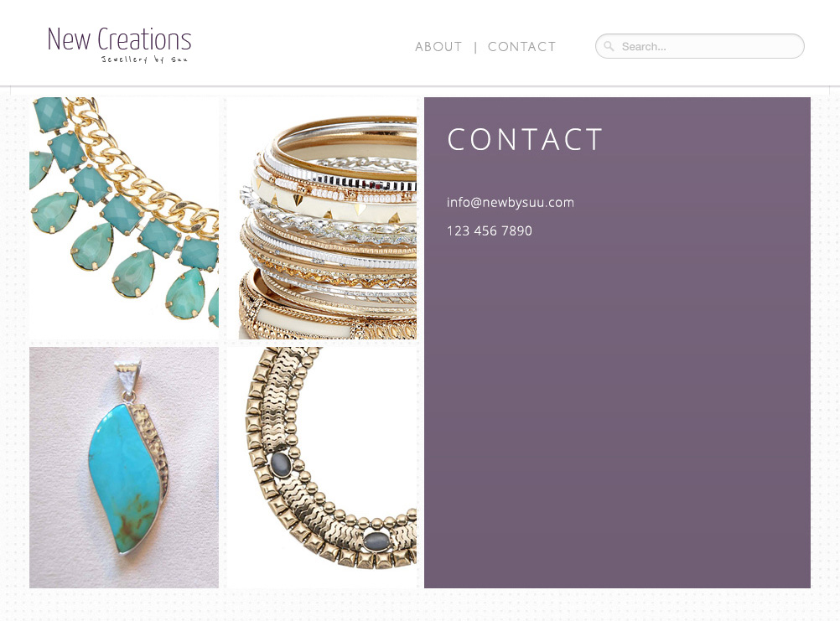Image resolution: width=840 pixels, height=621 pixels.
Task: Click the divider between ABOUT and CONTACT
Action: tap(475, 47)
